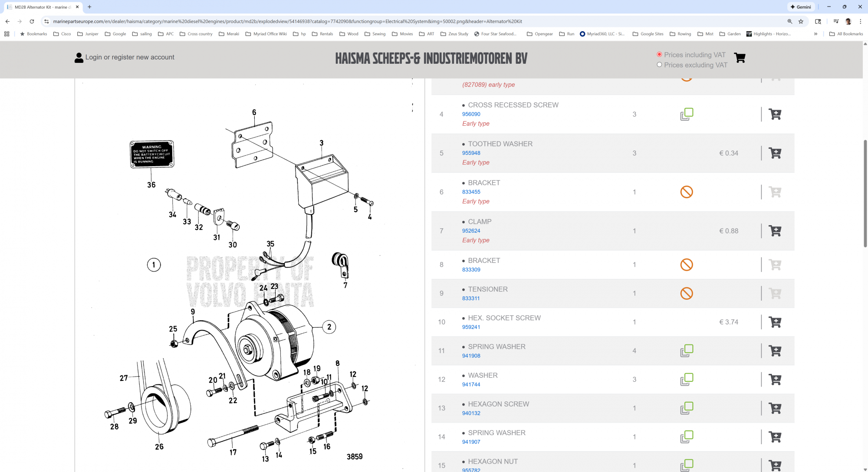Add CLAMP 952624 to cart
868x472 pixels.
tap(775, 231)
